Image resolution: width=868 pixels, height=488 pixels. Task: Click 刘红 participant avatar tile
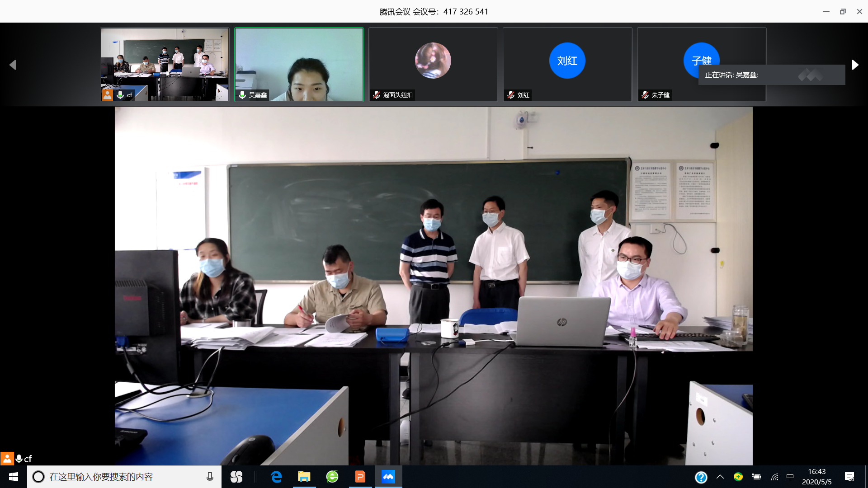point(567,61)
